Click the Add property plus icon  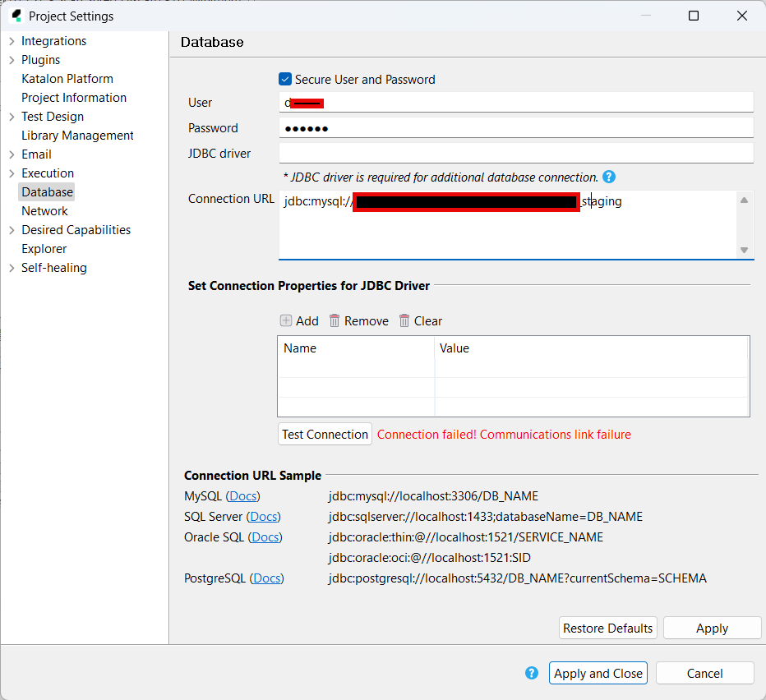[286, 320]
